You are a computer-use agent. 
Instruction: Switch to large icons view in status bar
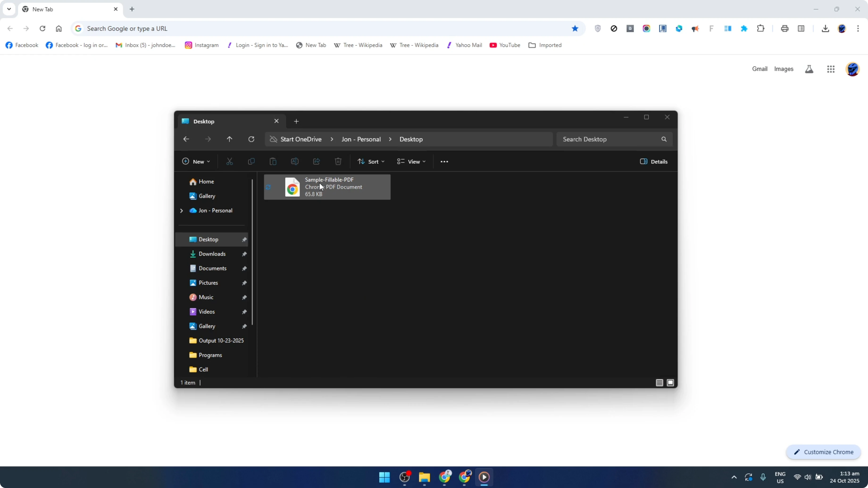click(670, 383)
